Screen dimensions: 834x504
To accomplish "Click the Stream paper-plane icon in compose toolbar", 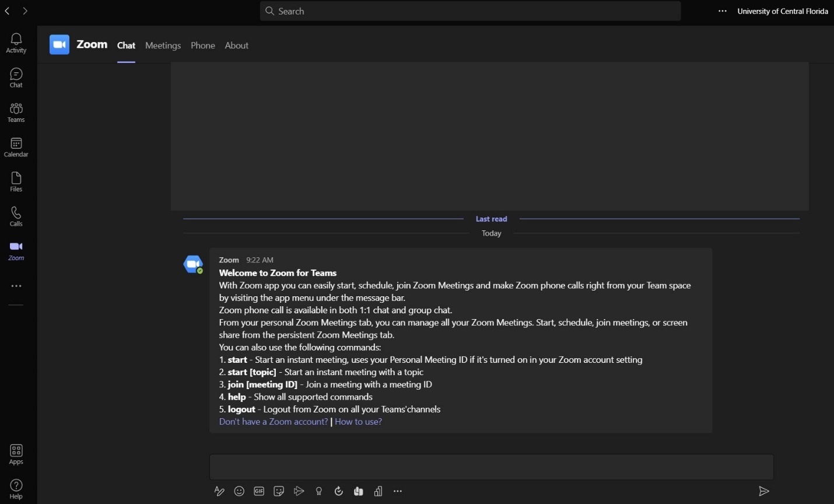I will [x=299, y=491].
